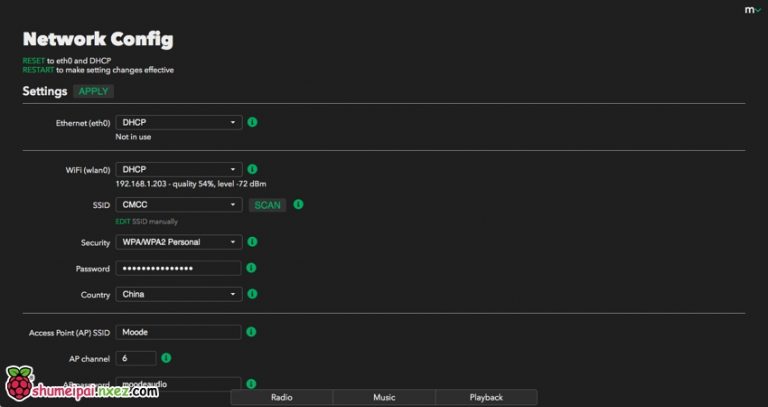Click the info icon beside AP channel
768x407 pixels.
pos(166,357)
